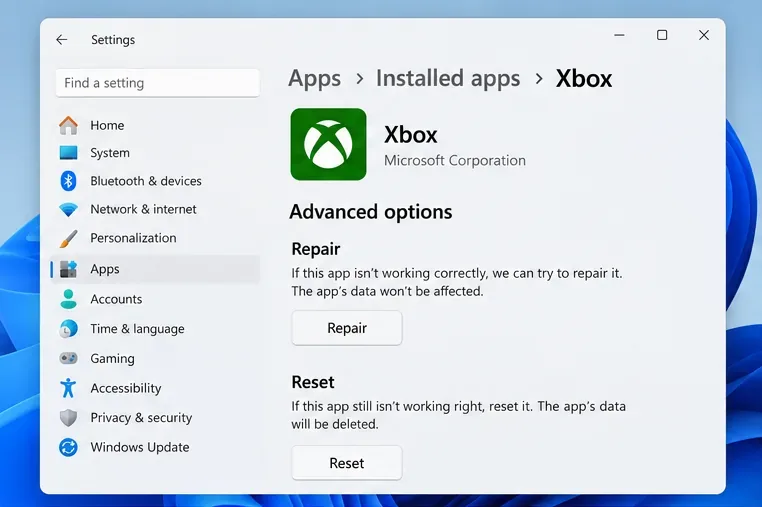This screenshot has height=507, width=762.
Task: Click the Apps breadcrumb link
Action: [x=314, y=79]
